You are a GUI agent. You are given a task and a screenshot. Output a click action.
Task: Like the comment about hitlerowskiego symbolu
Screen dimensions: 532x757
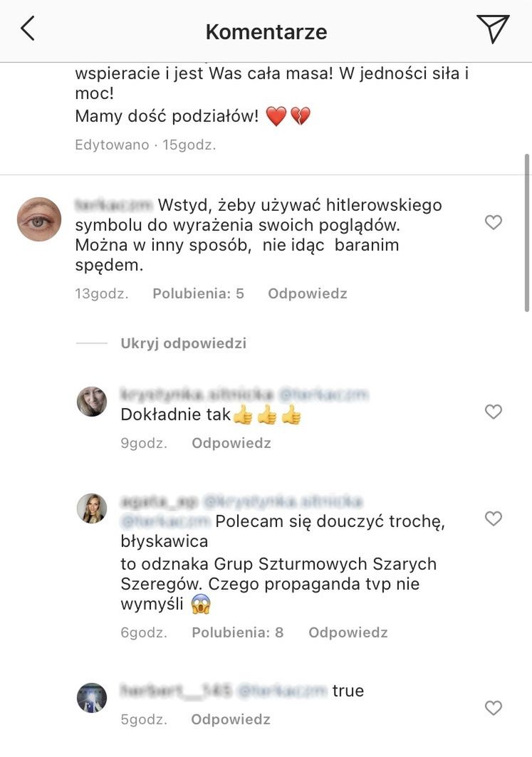[x=494, y=223]
